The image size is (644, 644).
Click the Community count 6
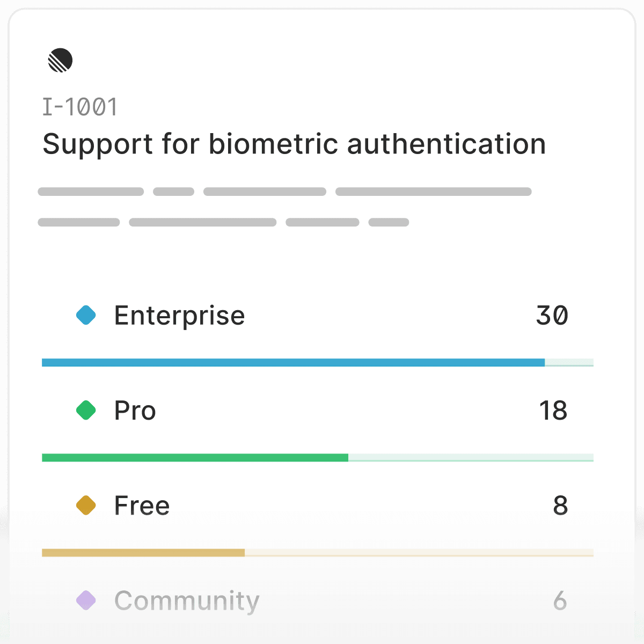pos(560,601)
